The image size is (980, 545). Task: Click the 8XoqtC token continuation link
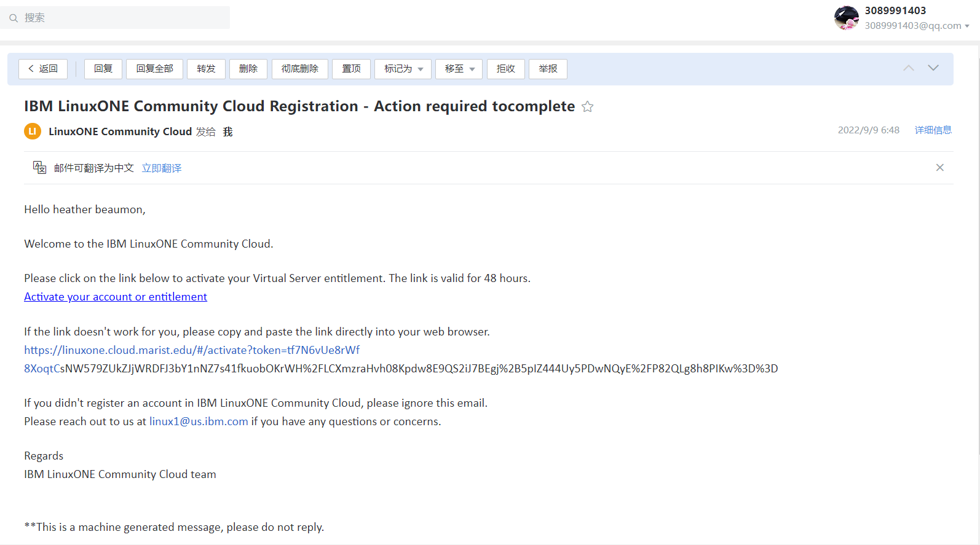[43, 369]
